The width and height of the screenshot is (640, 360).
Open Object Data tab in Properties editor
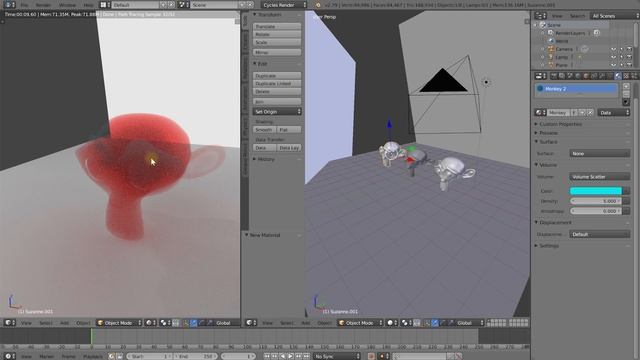click(610, 76)
